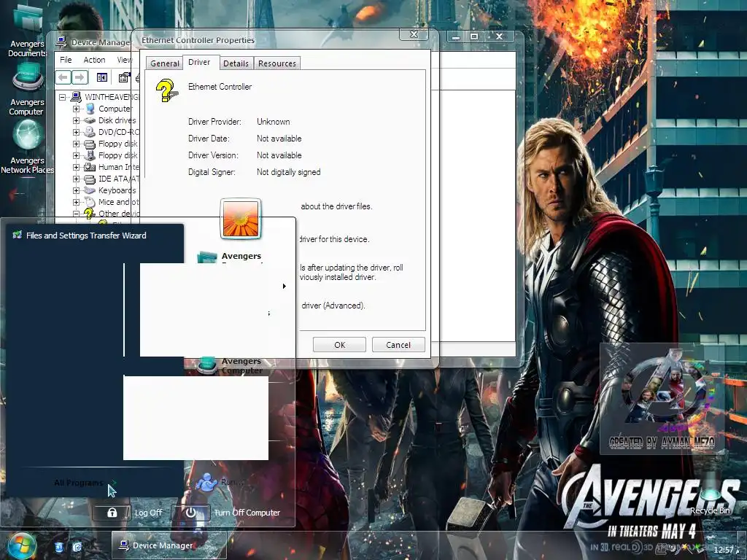Image resolution: width=747 pixels, height=560 pixels.
Task: Click Back arrow in Device Manager toolbar
Action: click(x=63, y=77)
